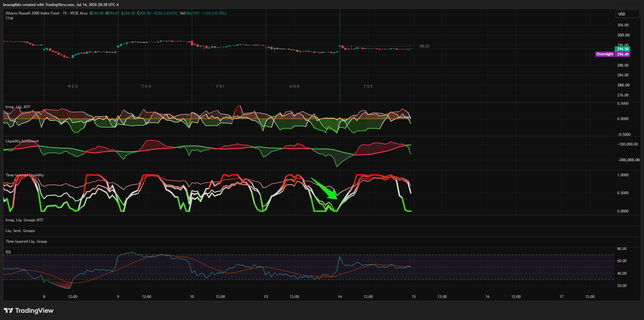This screenshot has width=644, height=320.
Task: Click the MON day label
Action: 295,86
